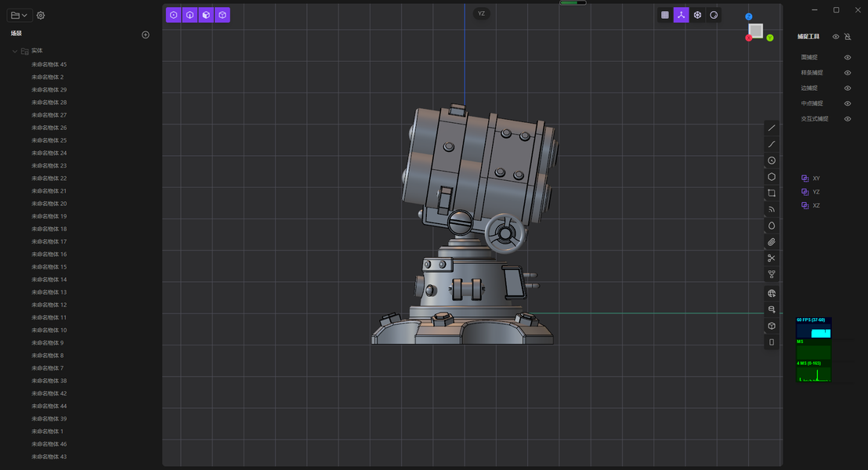Toggle 中点捕捉 eye visibility
This screenshot has width=868, height=470.
[x=848, y=103]
